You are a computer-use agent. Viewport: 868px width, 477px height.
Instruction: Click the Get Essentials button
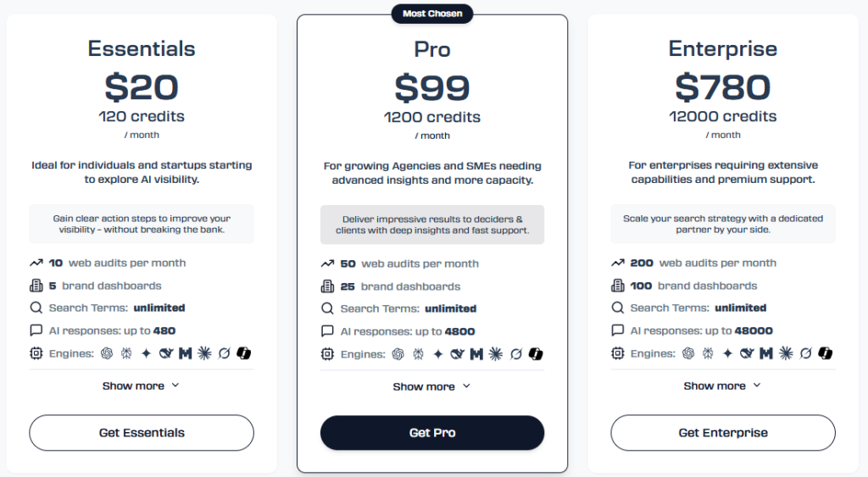coord(142,433)
